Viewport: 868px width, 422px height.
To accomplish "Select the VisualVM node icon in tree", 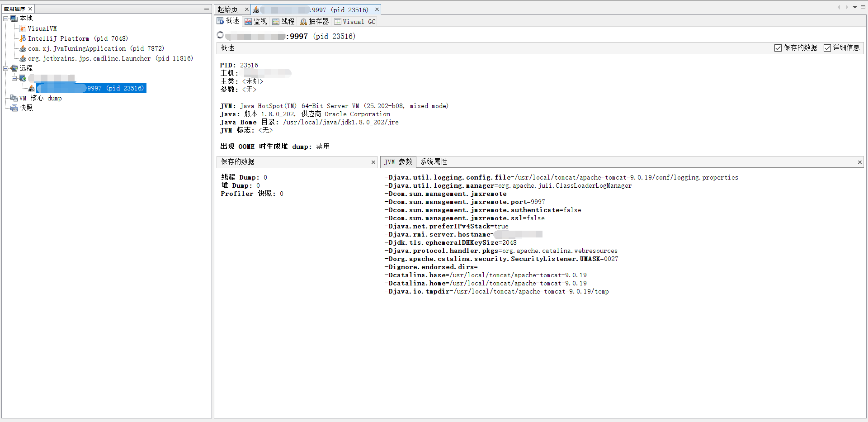I will (x=23, y=28).
